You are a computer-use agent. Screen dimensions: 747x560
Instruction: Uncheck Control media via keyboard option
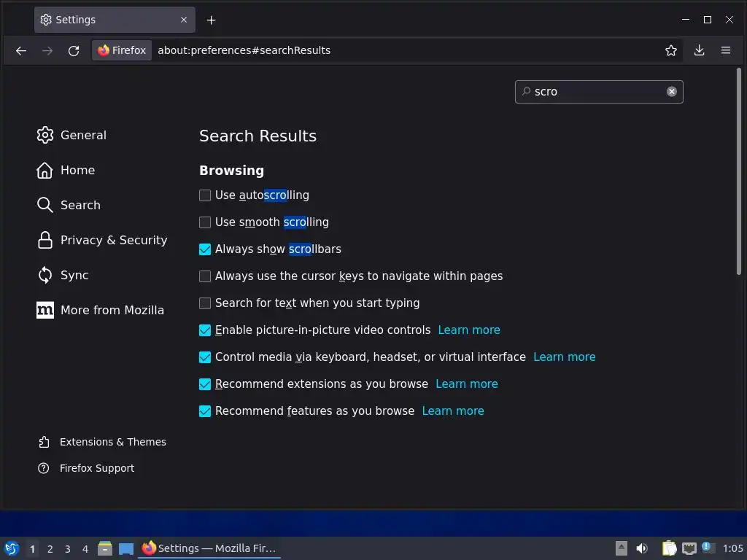[x=205, y=357]
